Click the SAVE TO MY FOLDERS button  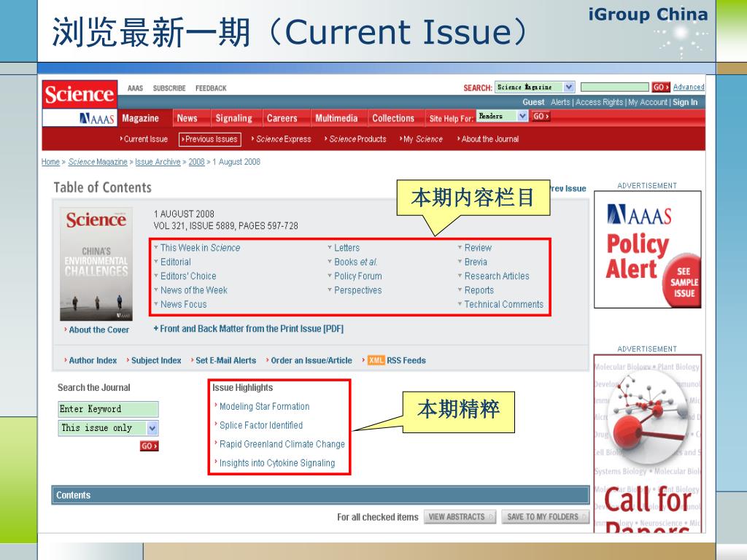click(545, 517)
